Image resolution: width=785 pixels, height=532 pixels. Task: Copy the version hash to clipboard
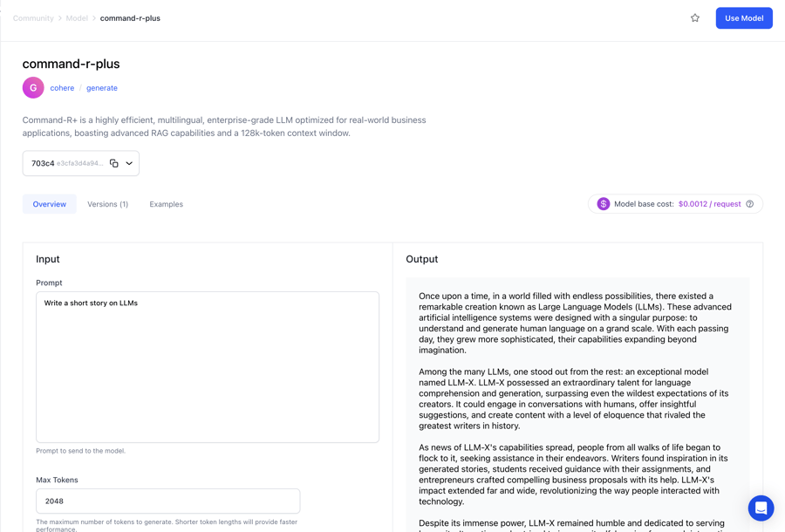click(114, 163)
